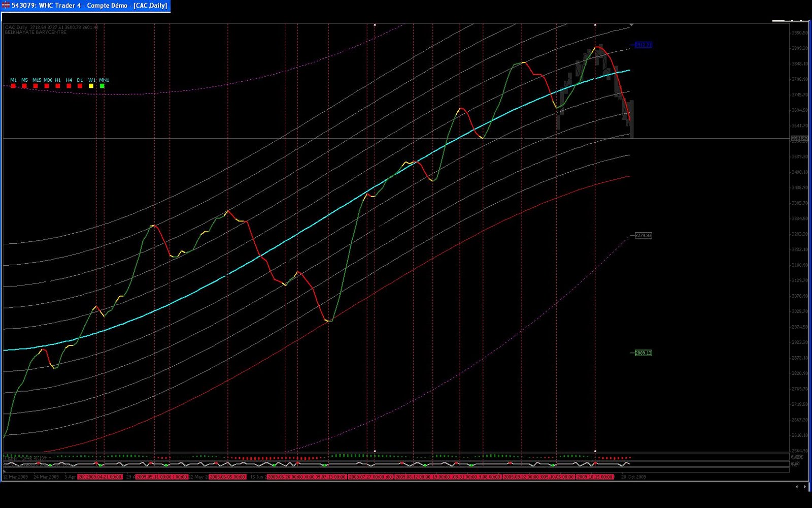Click the red M5 timeframe indicator square
Screen dimensions: 812x508
coord(24,86)
